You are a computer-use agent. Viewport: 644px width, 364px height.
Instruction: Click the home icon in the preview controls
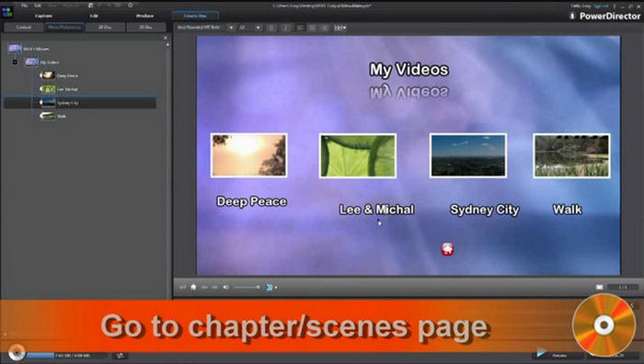(193, 288)
